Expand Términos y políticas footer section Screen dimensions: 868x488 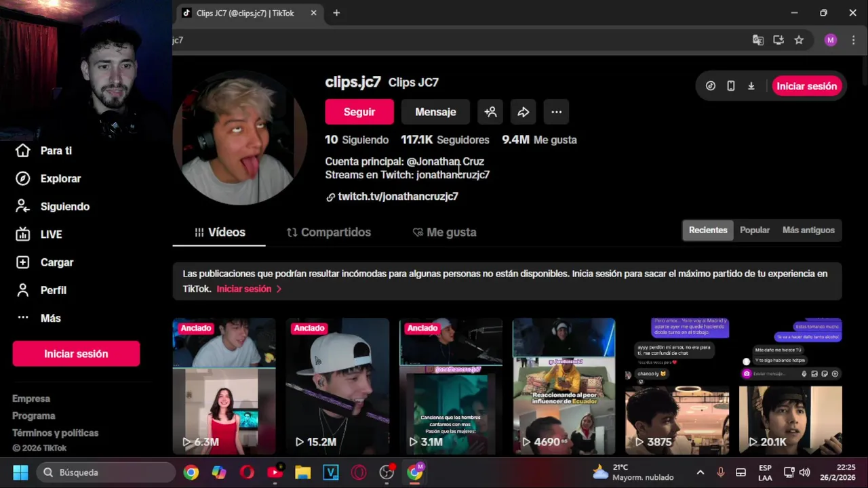tap(56, 432)
